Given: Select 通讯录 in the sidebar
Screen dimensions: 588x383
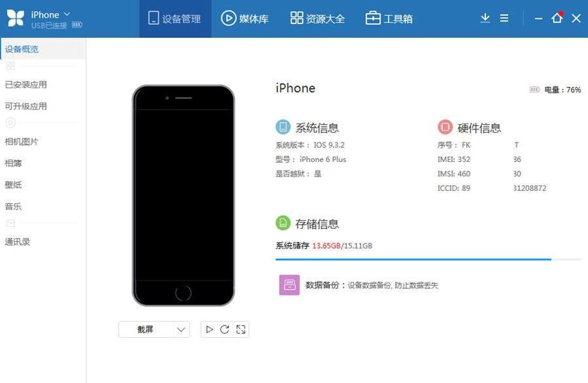Looking at the screenshot, I should [x=17, y=242].
